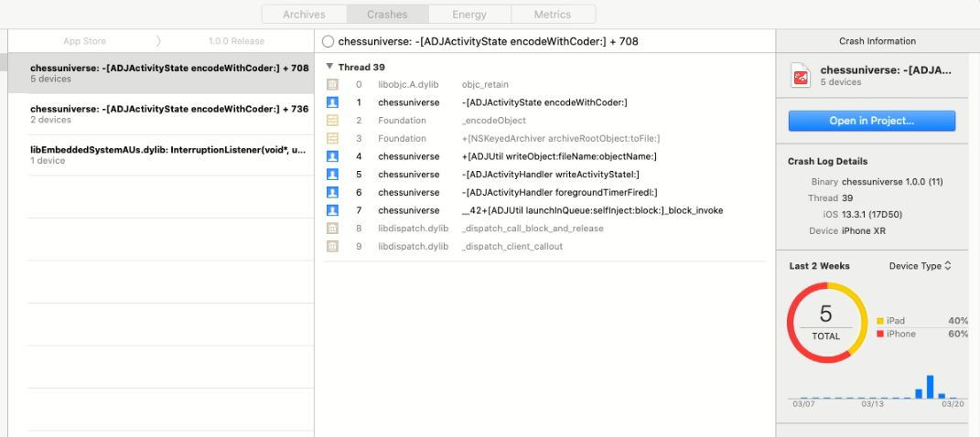Click the user code icon for frame 1 encodeWithCoder
Screen dimensions: 980x437
332,102
